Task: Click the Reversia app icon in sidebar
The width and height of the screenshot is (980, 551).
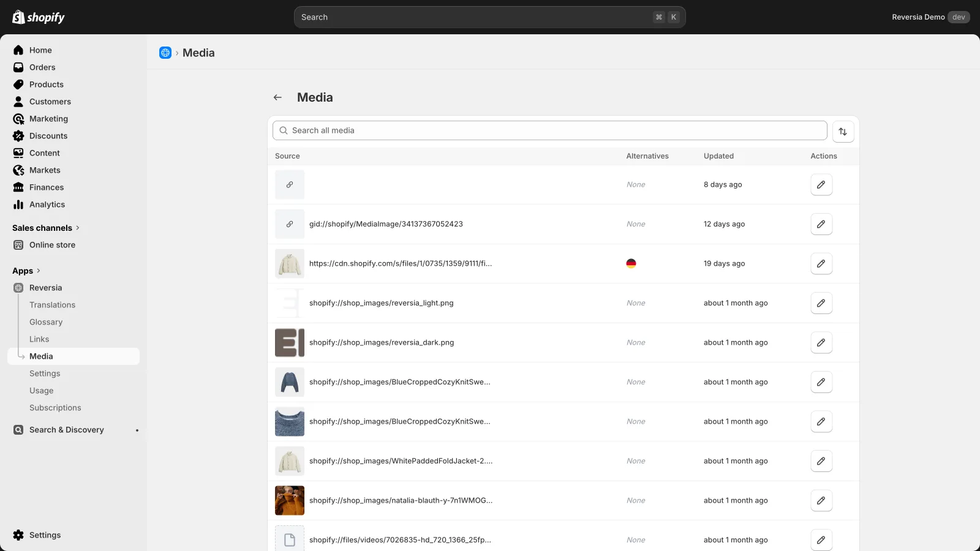Action: (18, 288)
